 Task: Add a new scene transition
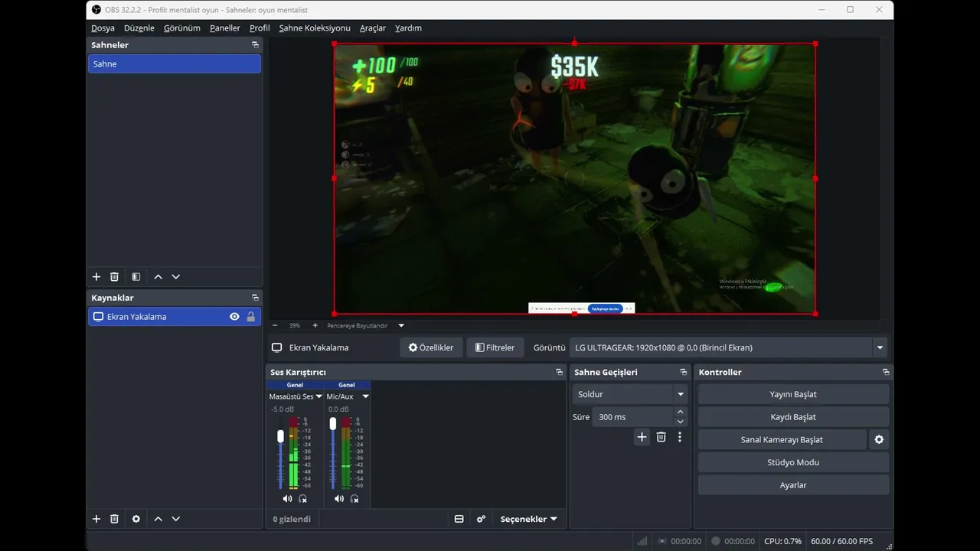pos(642,437)
